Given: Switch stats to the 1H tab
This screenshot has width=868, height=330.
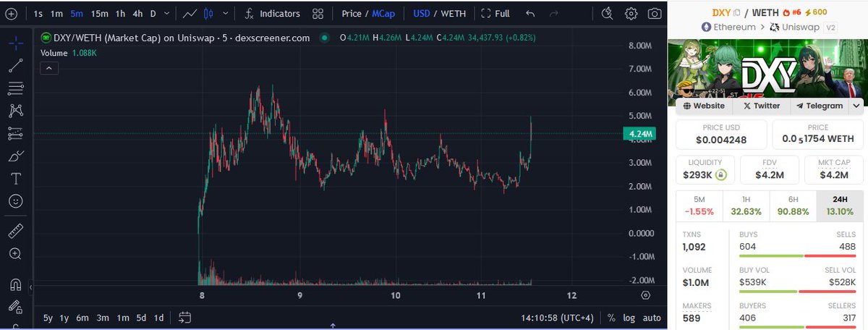Looking at the screenshot, I should pyautogui.click(x=745, y=206).
